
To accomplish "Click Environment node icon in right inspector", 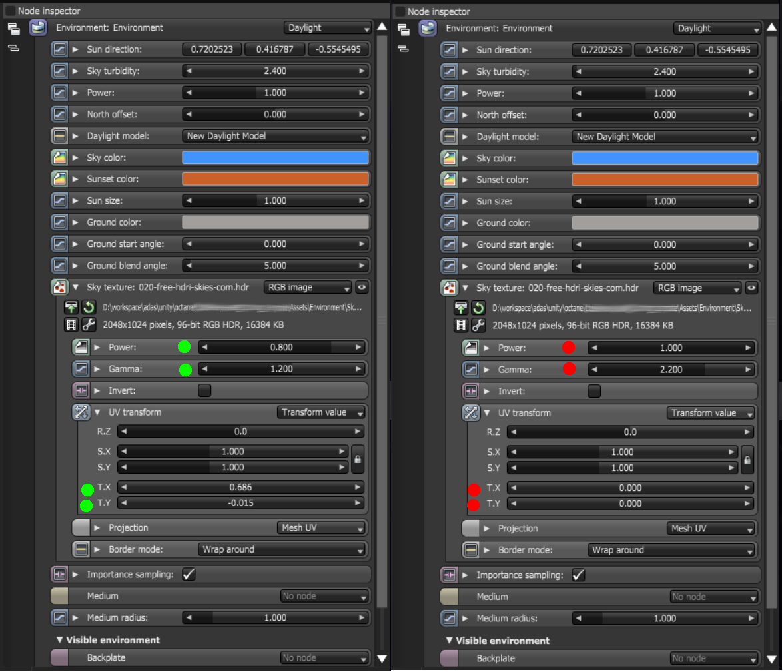I will pos(428,28).
